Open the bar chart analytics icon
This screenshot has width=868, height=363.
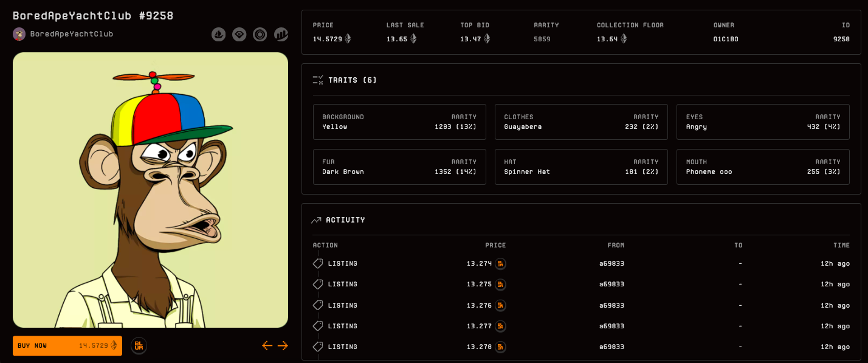click(281, 35)
